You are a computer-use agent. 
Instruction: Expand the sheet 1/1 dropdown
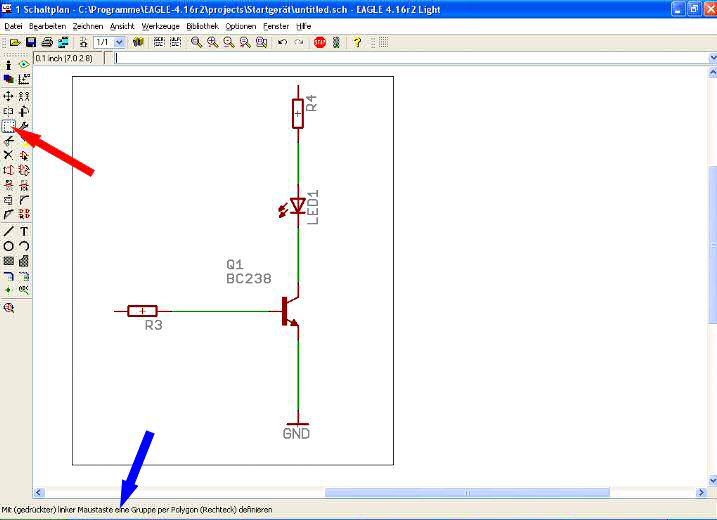point(120,43)
